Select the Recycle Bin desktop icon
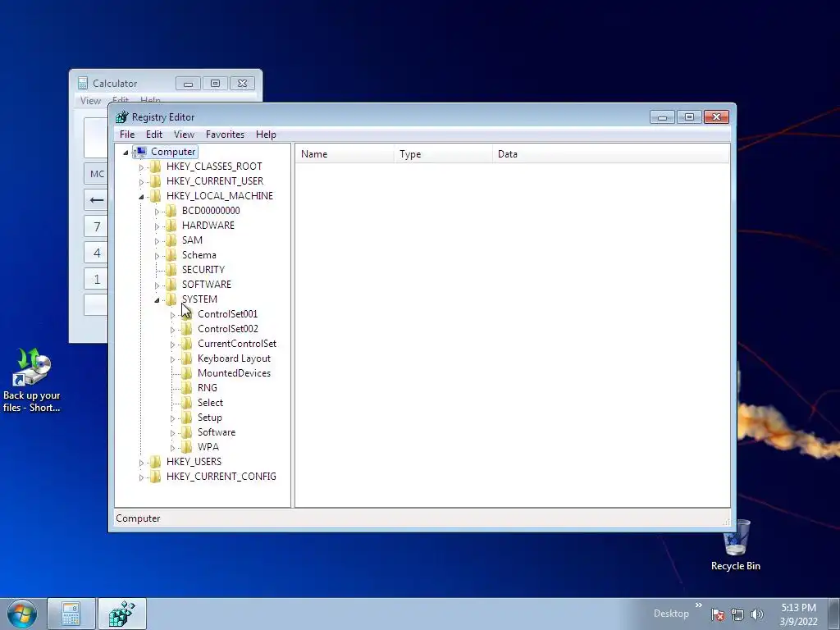This screenshot has height=630, width=840. (736, 546)
